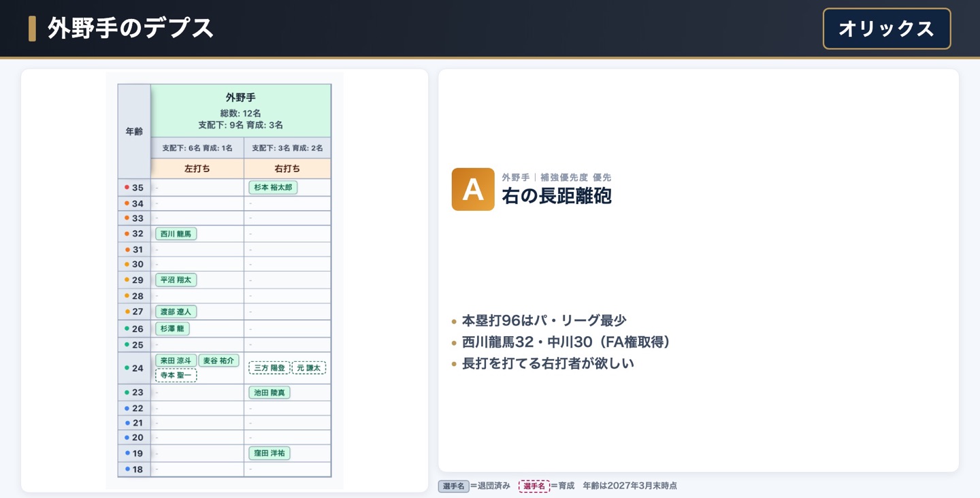Click the age 21 row label
The image size is (980, 498).
tap(134, 423)
